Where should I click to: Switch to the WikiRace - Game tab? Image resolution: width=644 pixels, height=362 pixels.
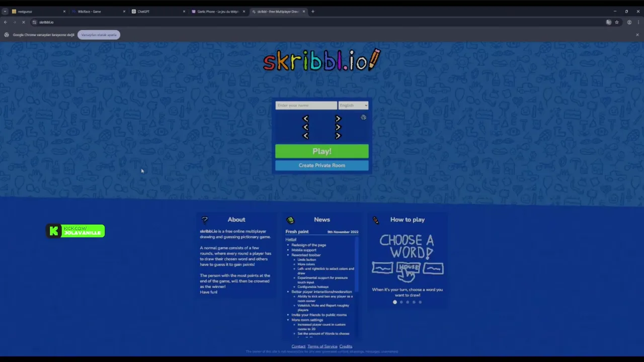(98, 12)
